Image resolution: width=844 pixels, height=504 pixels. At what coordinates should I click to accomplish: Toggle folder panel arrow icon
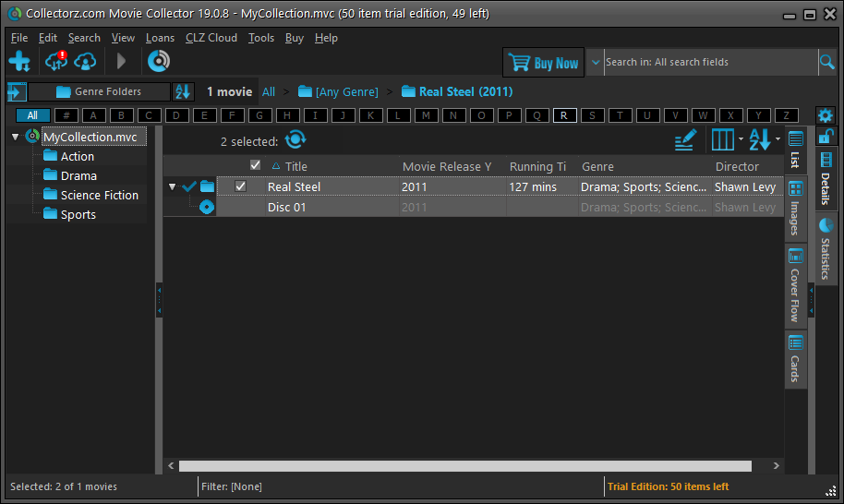tap(17, 92)
